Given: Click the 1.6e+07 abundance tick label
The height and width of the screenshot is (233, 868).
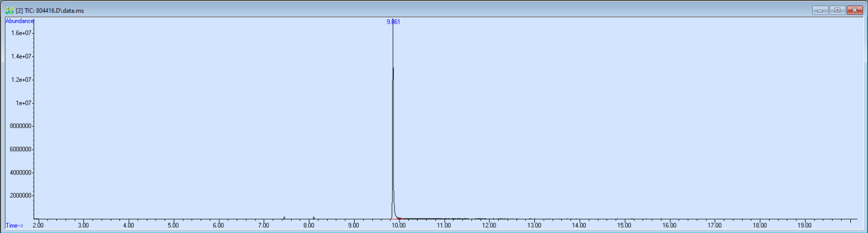Looking at the screenshot, I should (x=22, y=33).
